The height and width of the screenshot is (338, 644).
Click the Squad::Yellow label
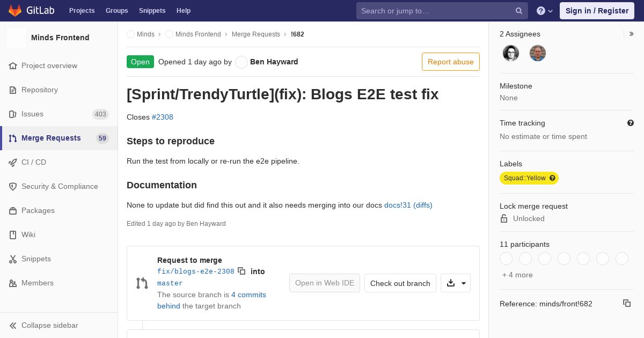click(x=524, y=178)
